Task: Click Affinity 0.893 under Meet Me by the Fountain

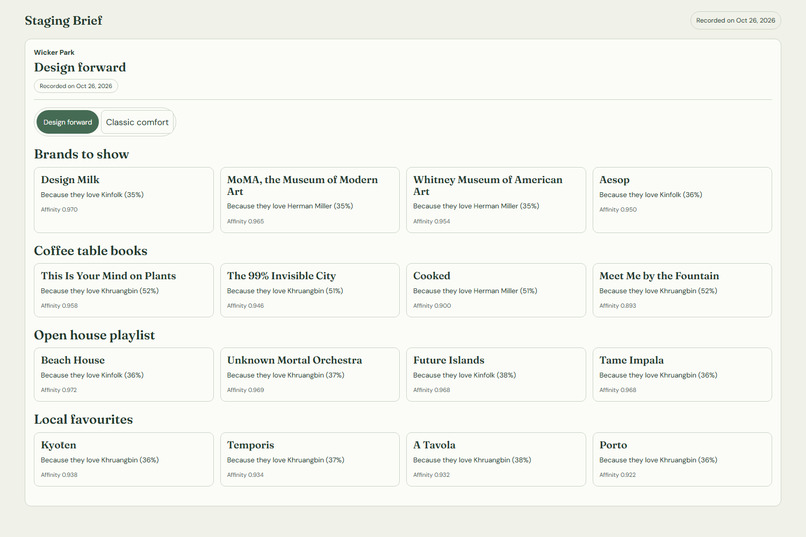Action: (x=617, y=306)
